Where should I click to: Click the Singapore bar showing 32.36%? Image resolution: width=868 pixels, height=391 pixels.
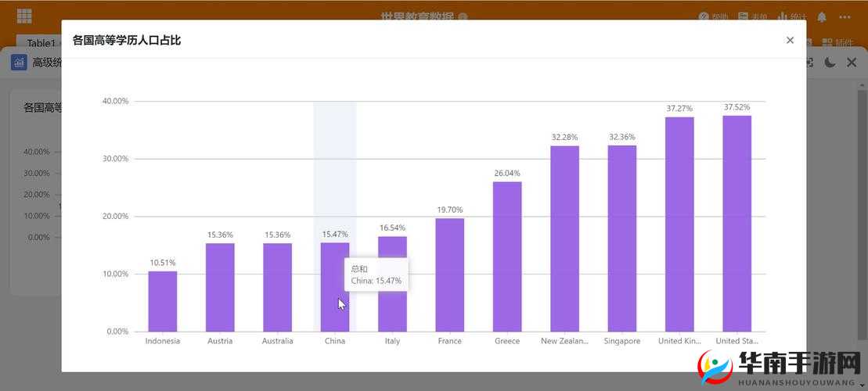point(622,238)
